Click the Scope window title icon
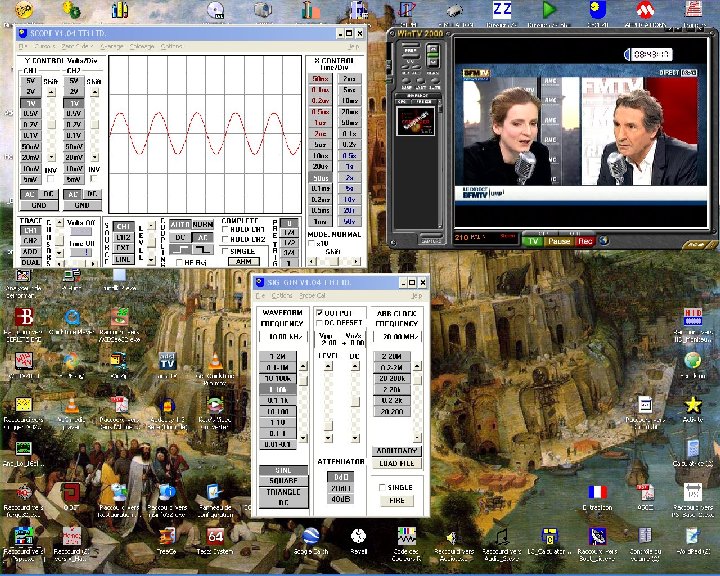Image resolution: width=720 pixels, height=576 pixels. click(x=22, y=34)
